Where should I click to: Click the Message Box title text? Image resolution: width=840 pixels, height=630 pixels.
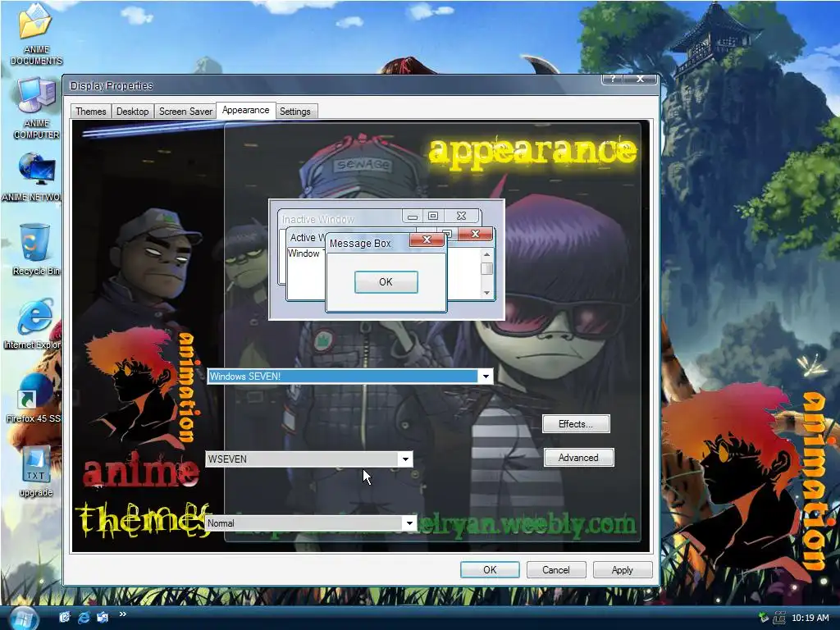(x=360, y=243)
